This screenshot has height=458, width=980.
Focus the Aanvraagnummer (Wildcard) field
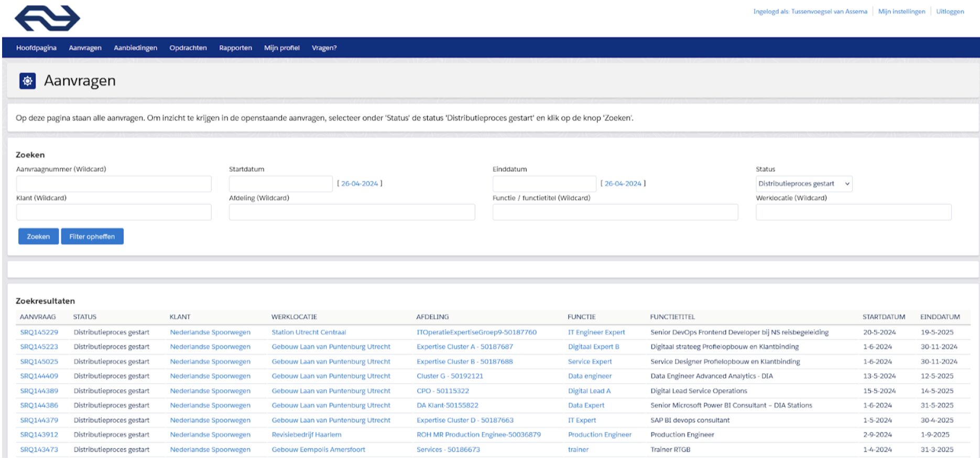[114, 184]
